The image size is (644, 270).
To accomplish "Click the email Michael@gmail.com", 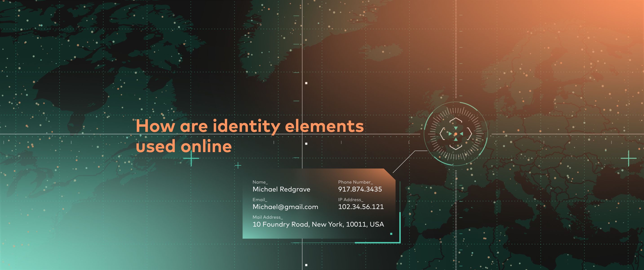I will [x=285, y=207].
